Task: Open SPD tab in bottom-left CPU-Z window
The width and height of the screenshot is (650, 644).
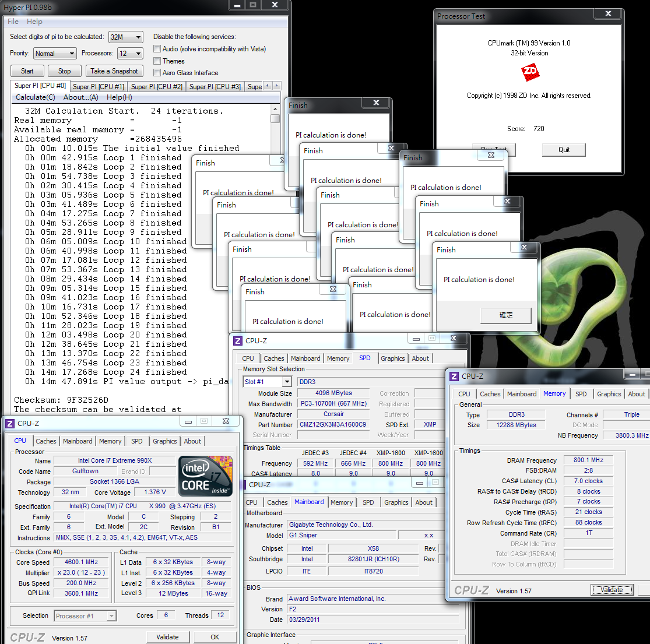Action: [137, 441]
